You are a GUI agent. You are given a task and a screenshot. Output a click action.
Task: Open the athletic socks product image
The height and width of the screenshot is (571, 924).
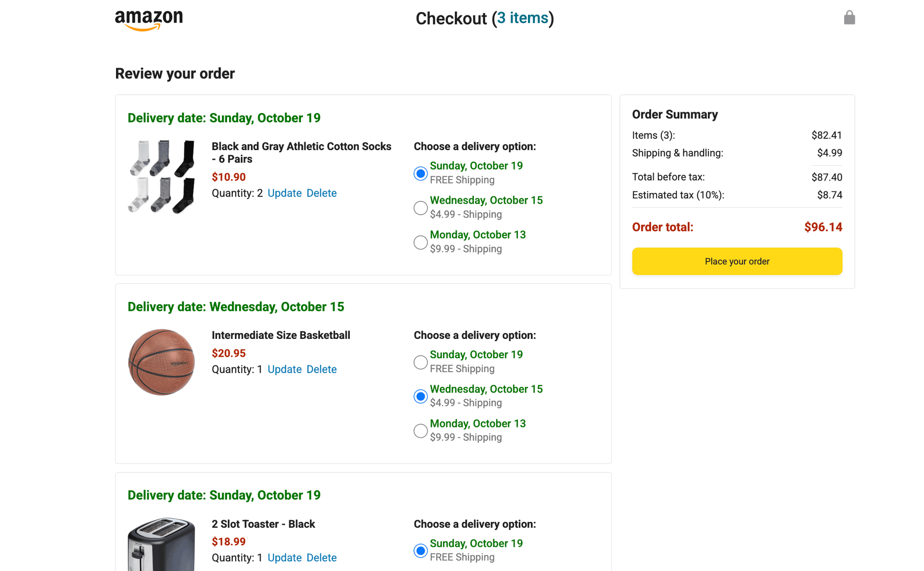161,177
